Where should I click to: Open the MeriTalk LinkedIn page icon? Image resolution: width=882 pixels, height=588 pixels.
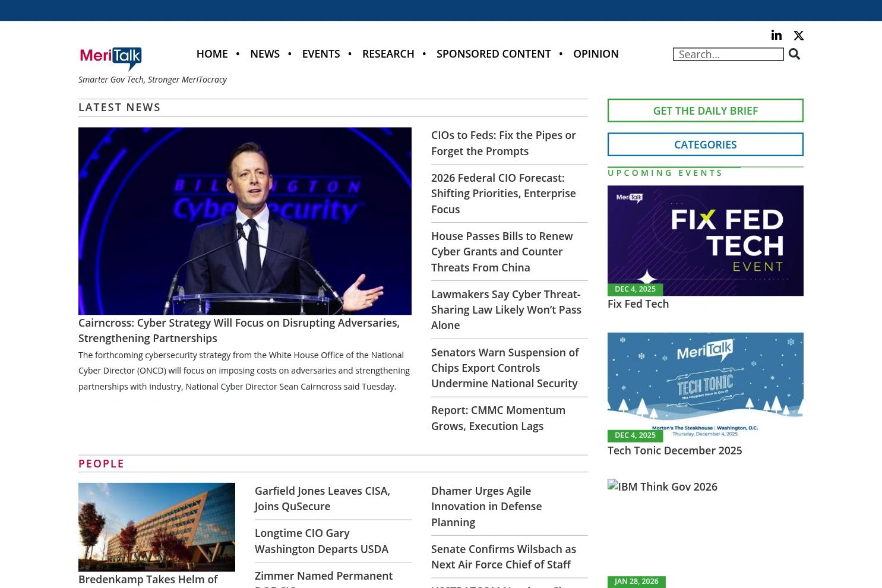776,35
